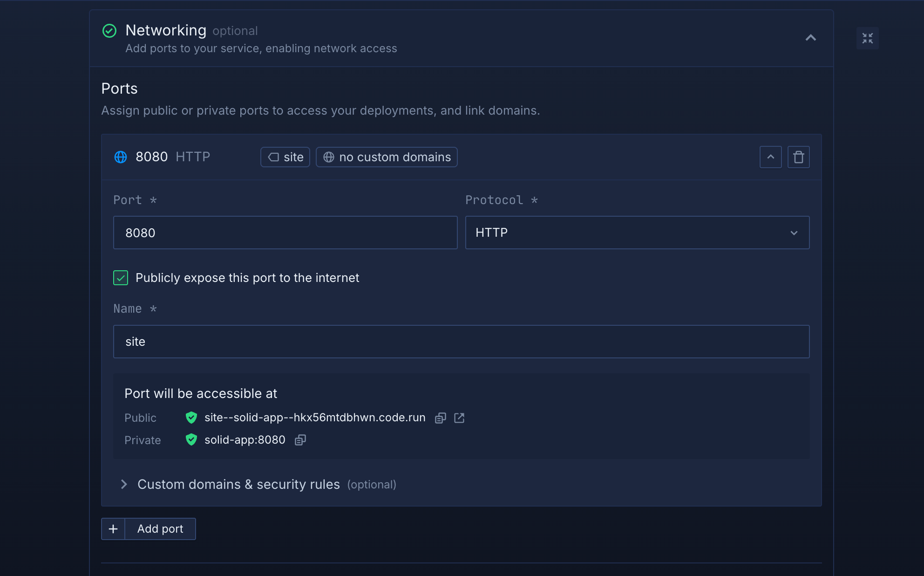Click the green Networking status check icon
The image size is (924, 576).
(109, 31)
